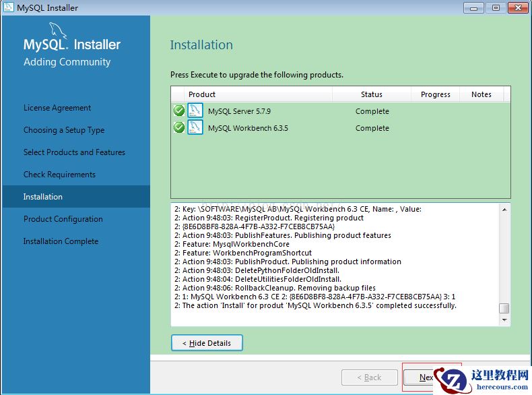Select the MySQL Workbench 6.3.5 row name

coord(248,128)
